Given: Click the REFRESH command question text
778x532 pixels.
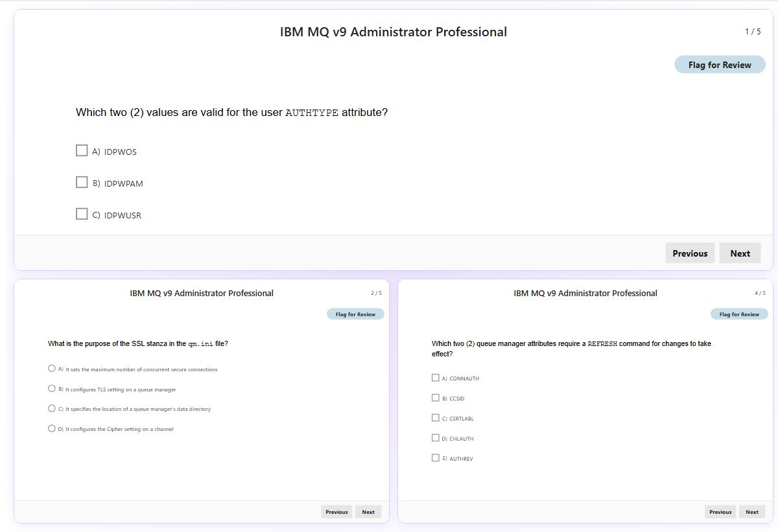Looking at the screenshot, I should point(571,349).
